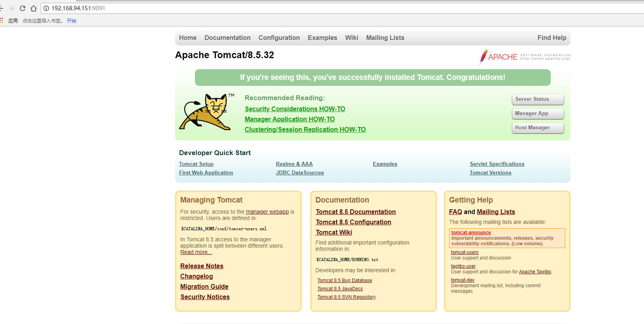The height and width of the screenshot is (324, 644).
Task: Open Tomcat 8.5 Bug Database link
Action: click(x=345, y=280)
